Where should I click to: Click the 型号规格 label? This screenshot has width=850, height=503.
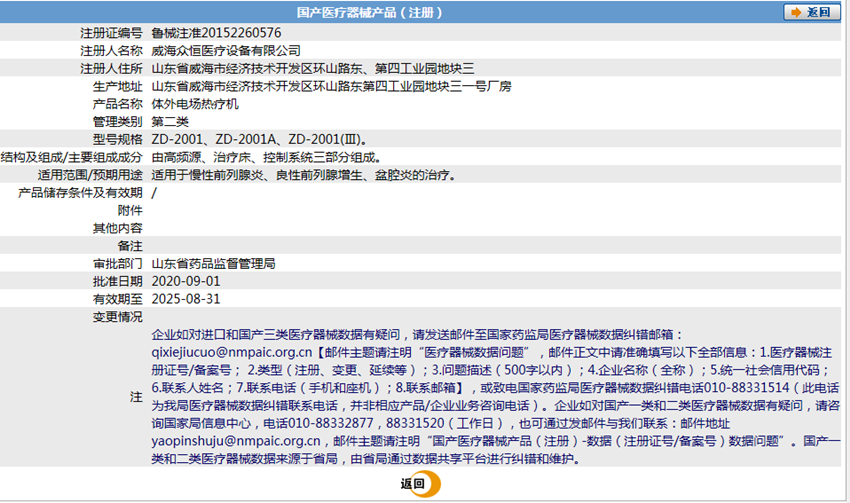point(118,140)
